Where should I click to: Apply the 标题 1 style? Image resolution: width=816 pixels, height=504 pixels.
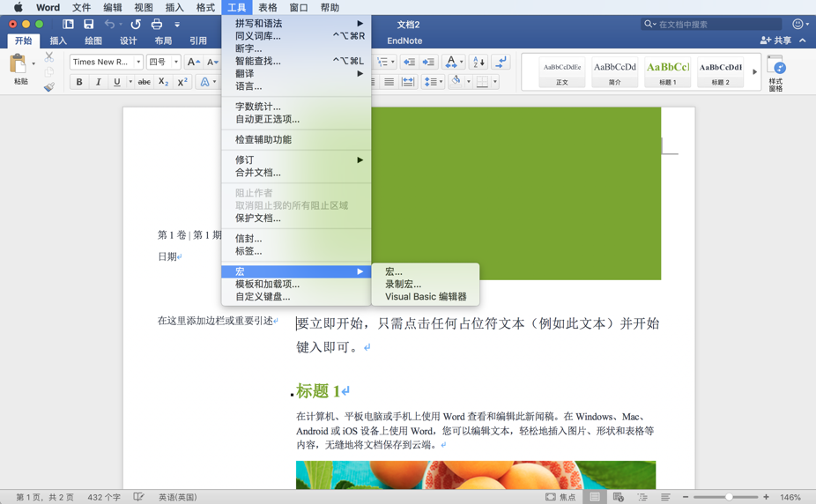coord(668,71)
